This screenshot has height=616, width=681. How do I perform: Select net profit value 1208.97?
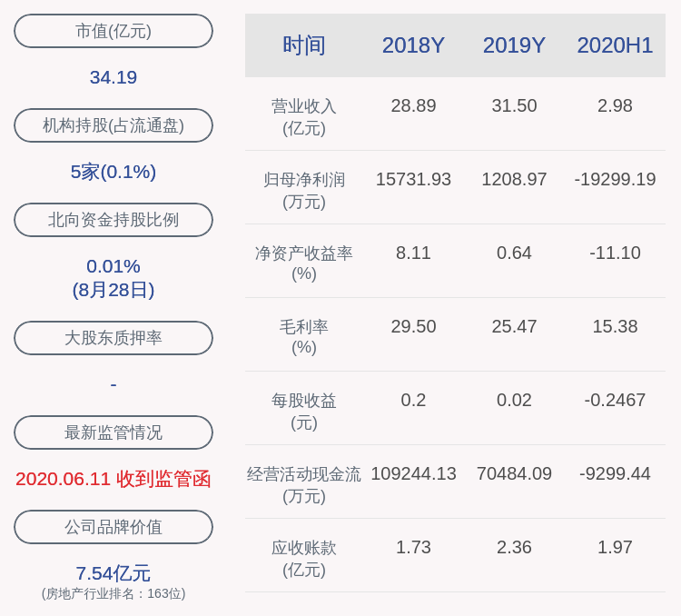[x=514, y=179]
